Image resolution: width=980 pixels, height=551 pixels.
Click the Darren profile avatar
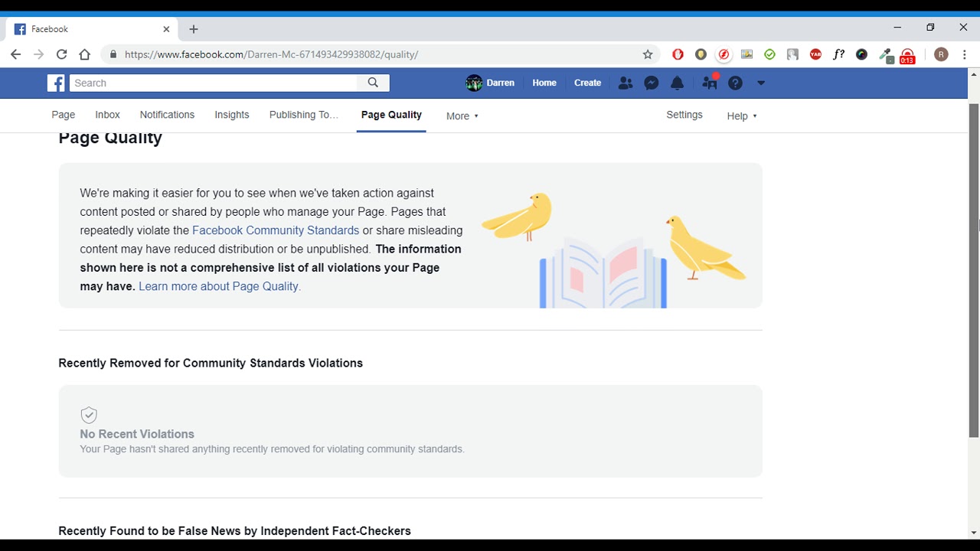(474, 83)
